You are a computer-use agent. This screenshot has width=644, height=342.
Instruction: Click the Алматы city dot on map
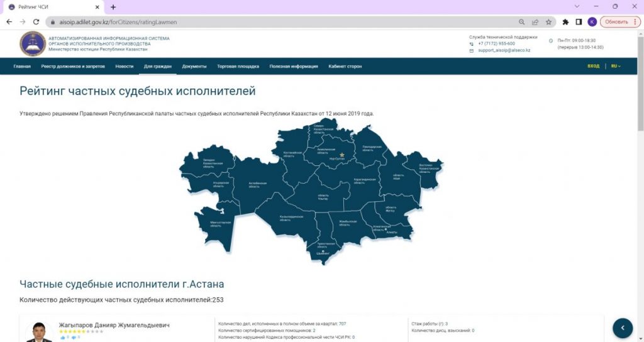tap(386, 229)
